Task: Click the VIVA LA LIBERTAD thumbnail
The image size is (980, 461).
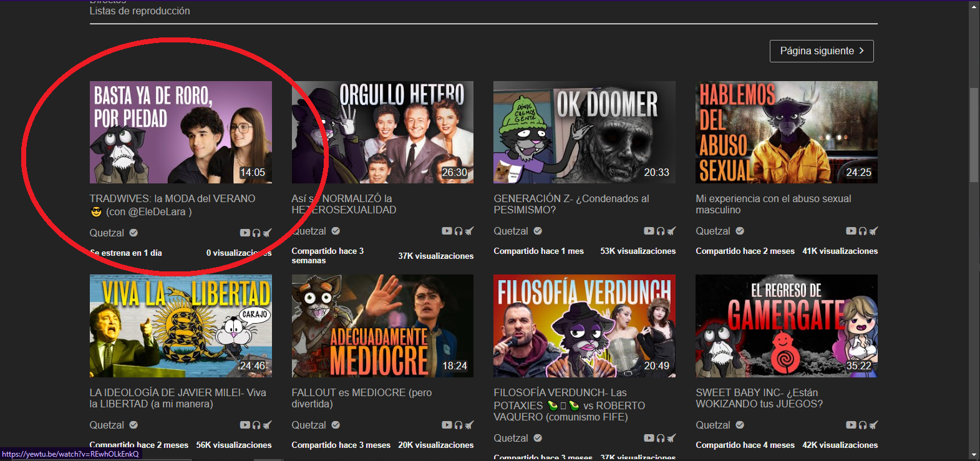Action: 181,326
